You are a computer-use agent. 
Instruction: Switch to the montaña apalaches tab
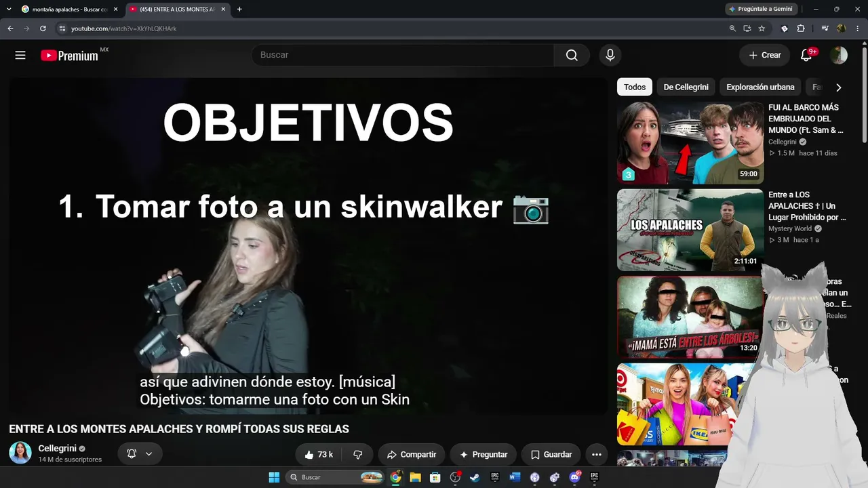coord(70,9)
